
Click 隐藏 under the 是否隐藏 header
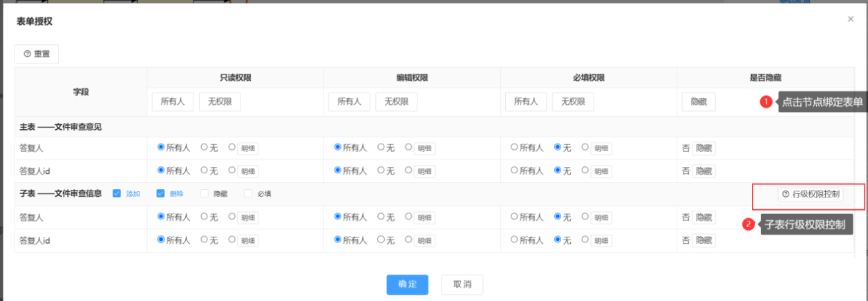pyautogui.click(x=699, y=102)
